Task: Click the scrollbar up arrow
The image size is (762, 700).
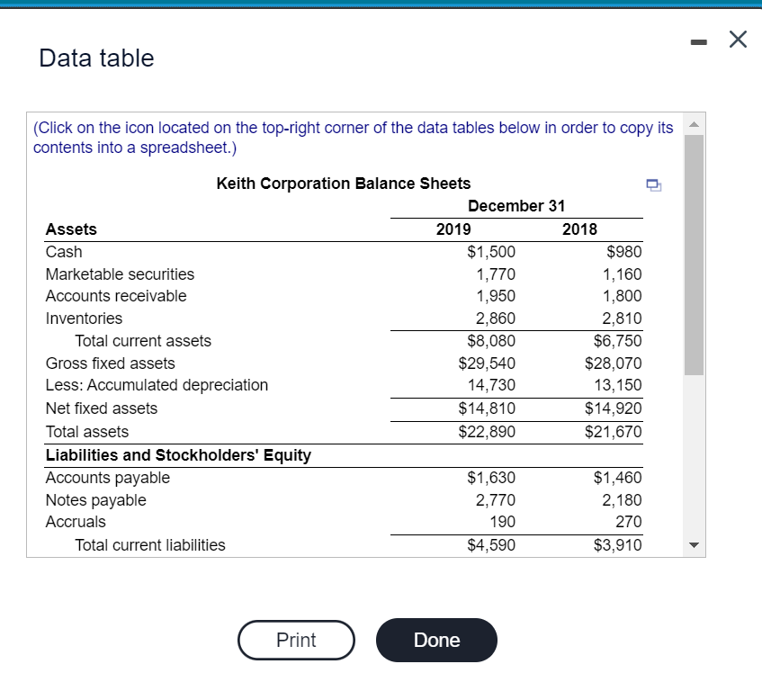Action: 693,126
